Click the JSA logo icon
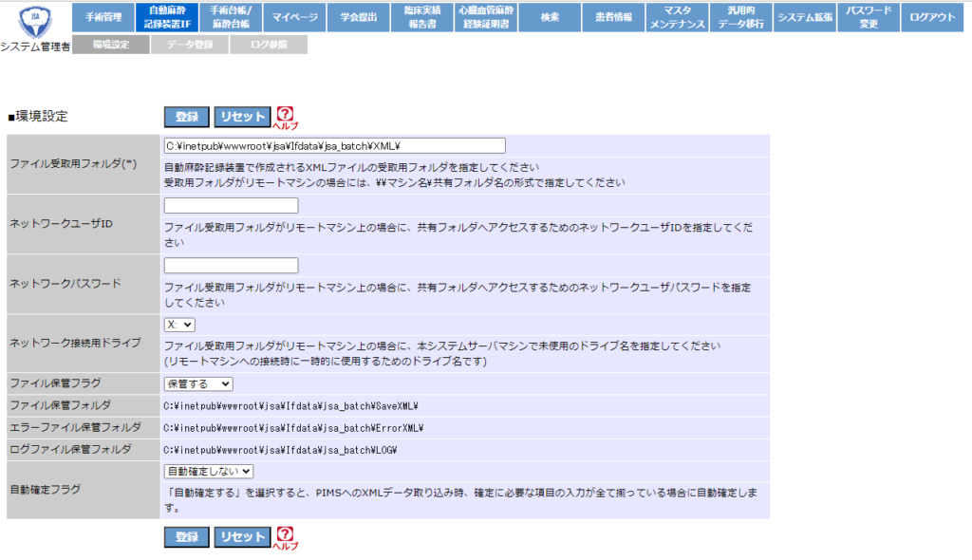The image size is (972, 560). coord(35,20)
